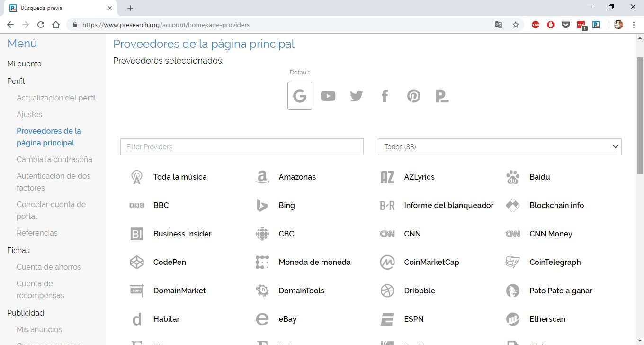This screenshot has width=644, height=345.
Task: Select the Habitar provider label
Action: tap(167, 319)
